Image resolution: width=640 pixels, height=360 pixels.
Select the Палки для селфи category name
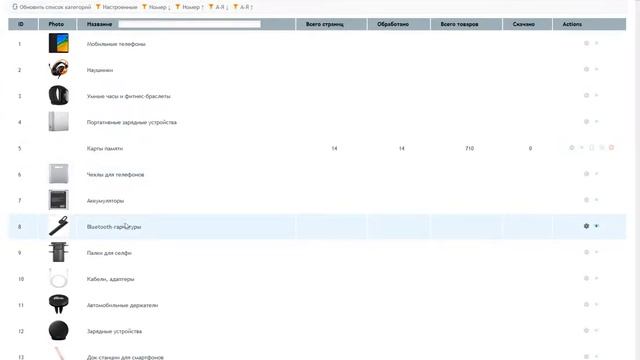[x=109, y=253]
